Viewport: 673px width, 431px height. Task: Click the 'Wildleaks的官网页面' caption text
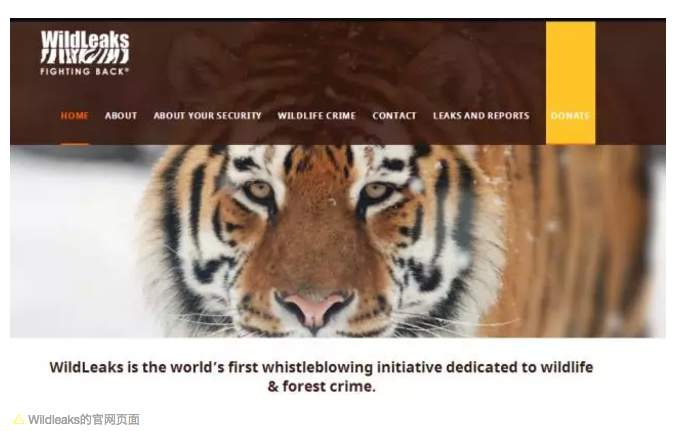[x=84, y=419]
